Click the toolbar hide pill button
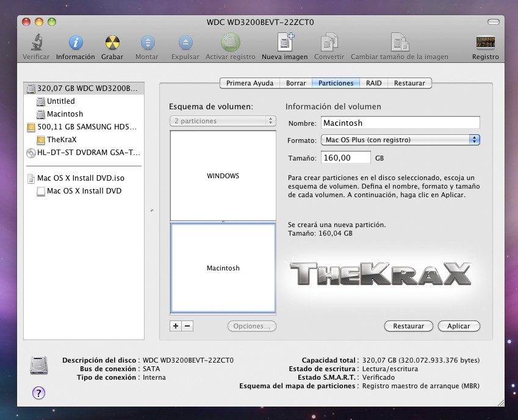518x420 pixels. coord(494,22)
